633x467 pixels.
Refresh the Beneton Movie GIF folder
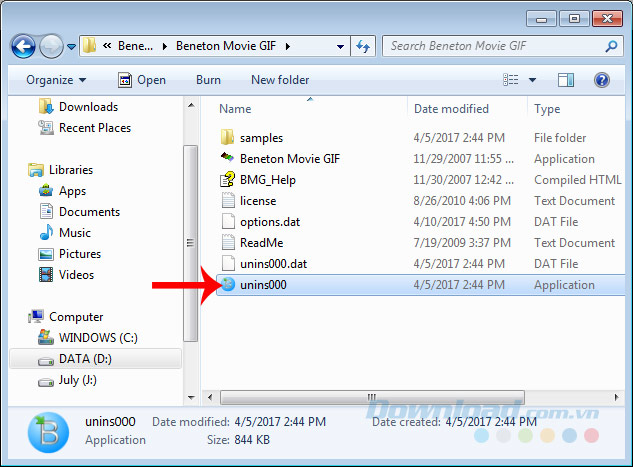click(363, 47)
